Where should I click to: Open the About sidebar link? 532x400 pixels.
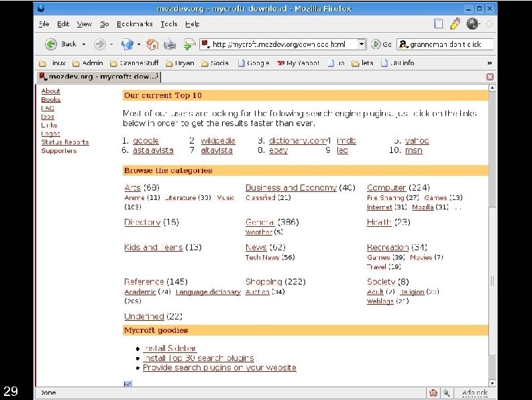coord(50,91)
